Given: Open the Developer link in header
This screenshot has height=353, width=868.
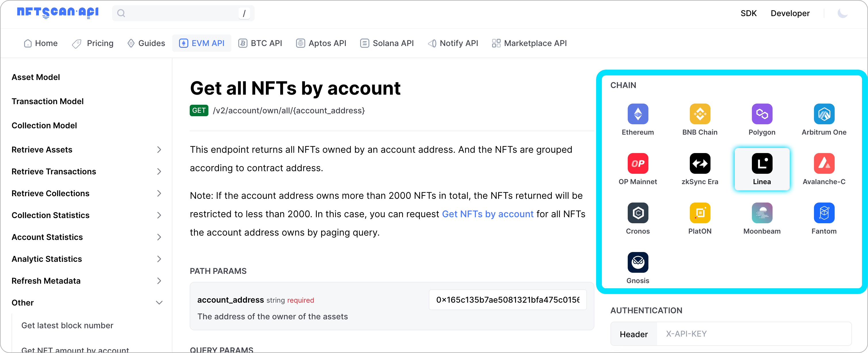Looking at the screenshot, I should (790, 14).
